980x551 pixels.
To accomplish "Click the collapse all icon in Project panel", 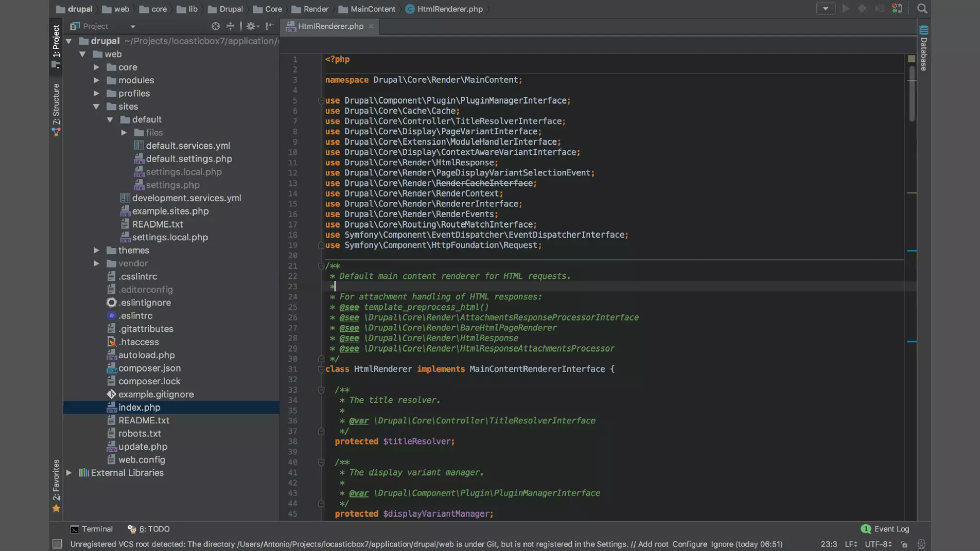I will click(x=230, y=26).
